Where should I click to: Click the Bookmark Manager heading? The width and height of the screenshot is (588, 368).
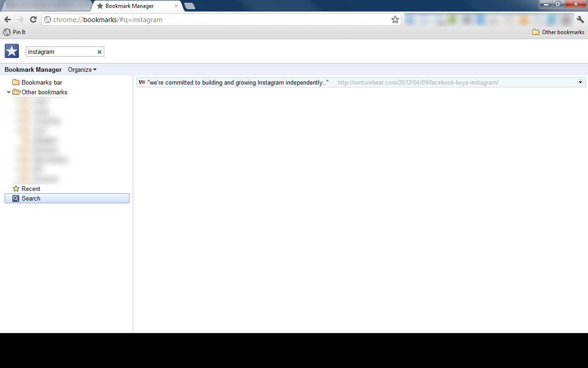click(x=33, y=70)
